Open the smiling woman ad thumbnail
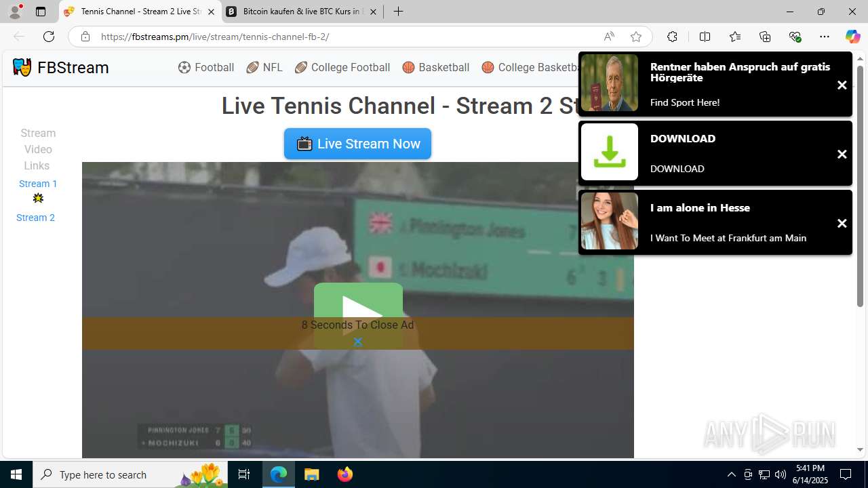Viewport: 868px width, 488px height. tap(610, 221)
